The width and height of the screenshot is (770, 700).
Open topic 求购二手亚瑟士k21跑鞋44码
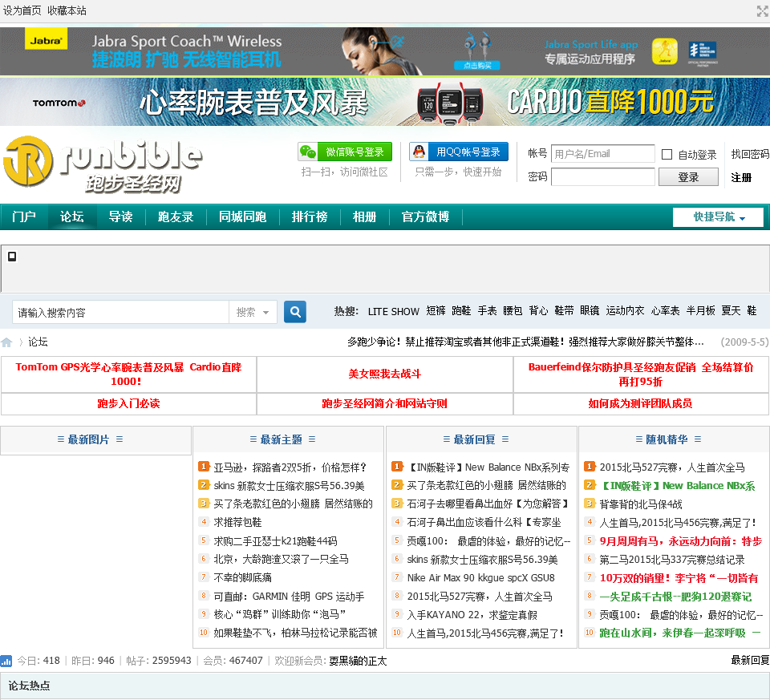pyautogui.click(x=275, y=541)
